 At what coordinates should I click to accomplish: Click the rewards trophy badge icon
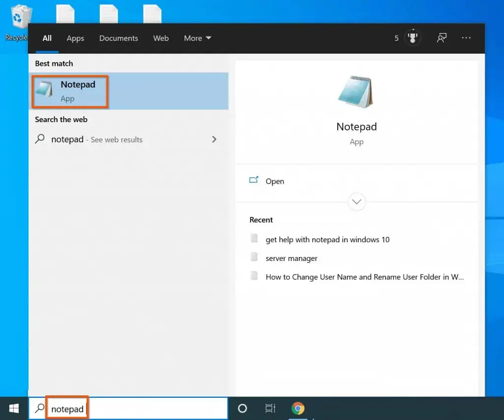click(412, 37)
